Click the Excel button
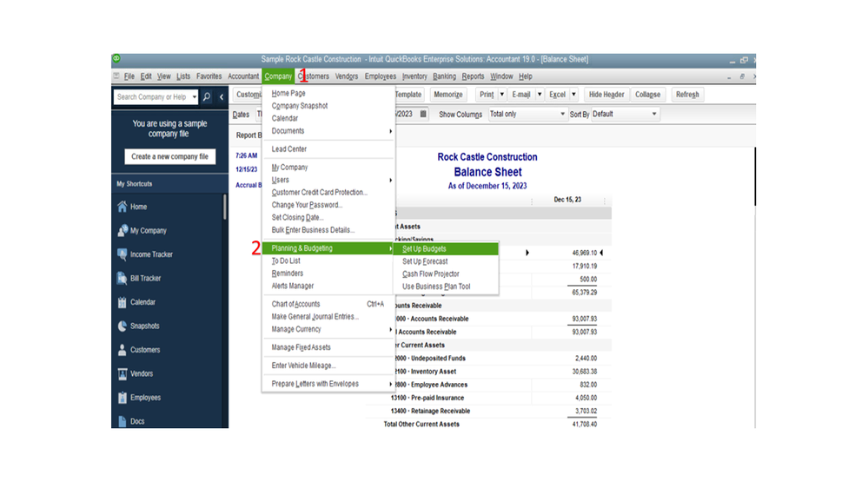 [x=557, y=95]
